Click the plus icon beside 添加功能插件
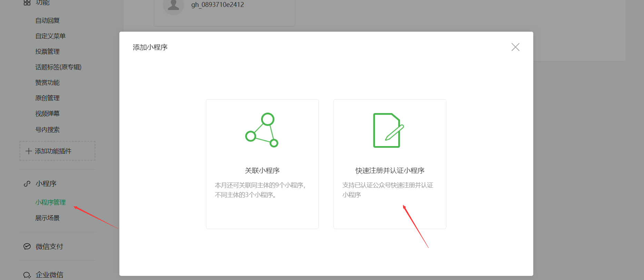The height and width of the screenshot is (280, 644). click(29, 151)
